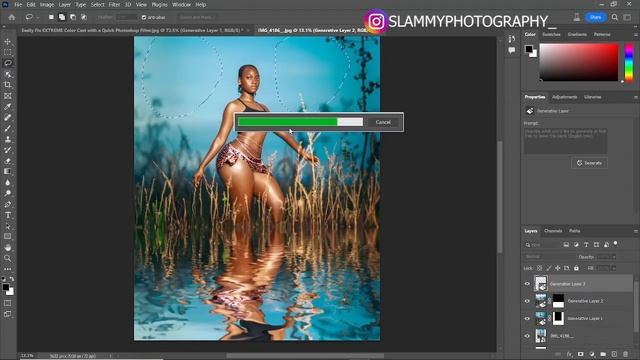The height and width of the screenshot is (360, 640).
Task: Open the Lasso tool preset dropdown arrow
Action: (38, 18)
